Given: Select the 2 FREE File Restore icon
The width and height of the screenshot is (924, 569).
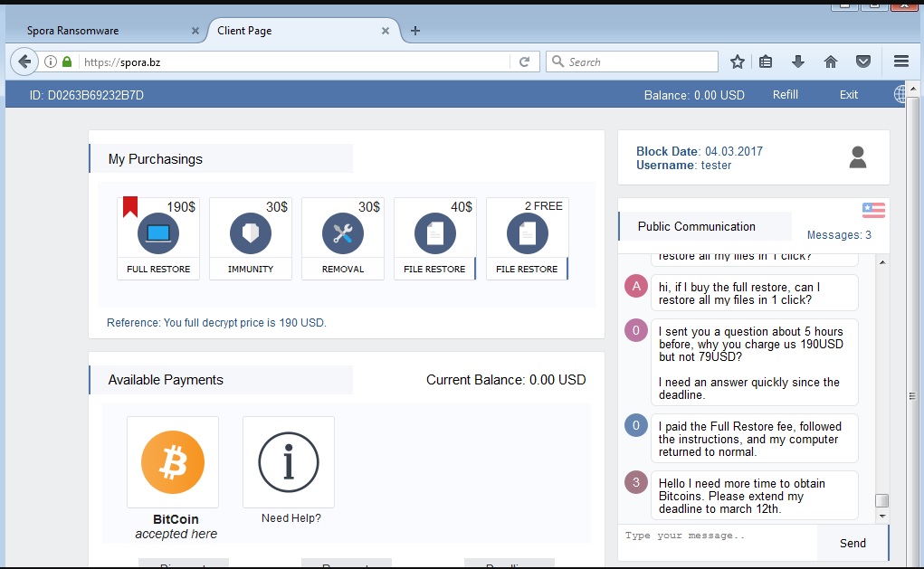Looking at the screenshot, I should [x=528, y=233].
